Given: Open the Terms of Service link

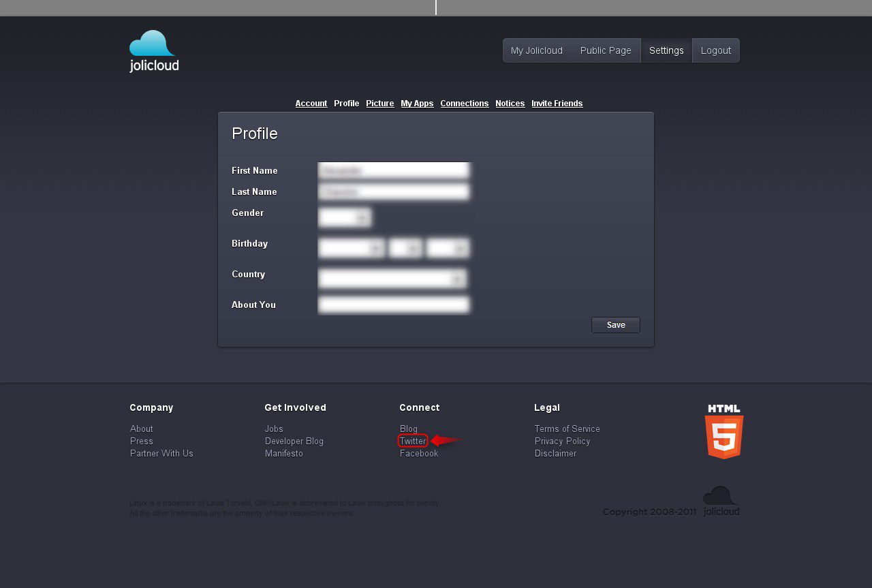Looking at the screenshot, I should tap(567, 429).
